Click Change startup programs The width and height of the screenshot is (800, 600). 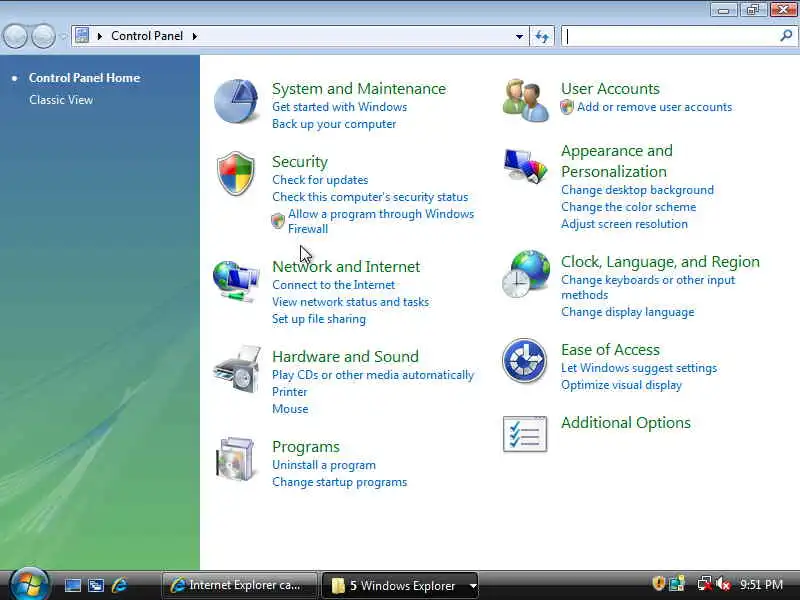pos(339,482)
